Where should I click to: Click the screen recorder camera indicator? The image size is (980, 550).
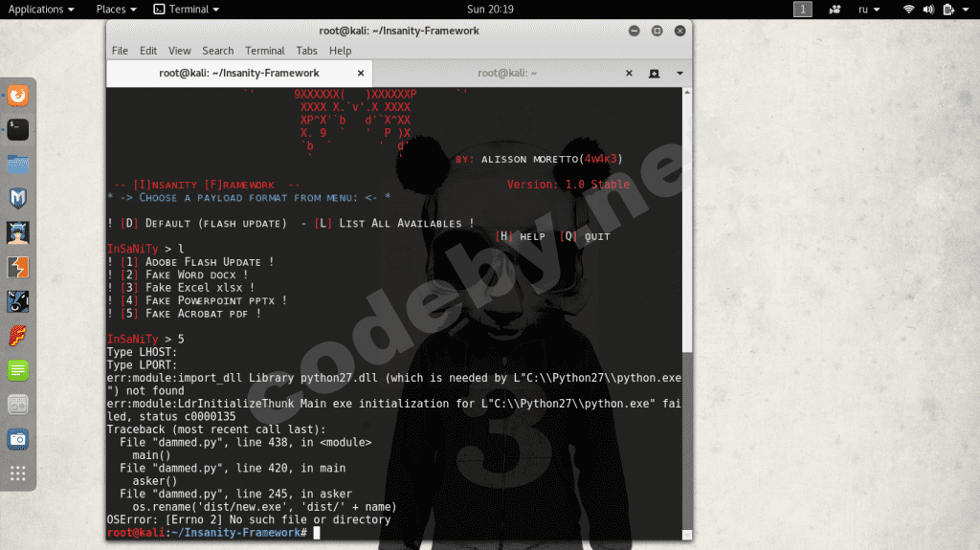(835, 10)
